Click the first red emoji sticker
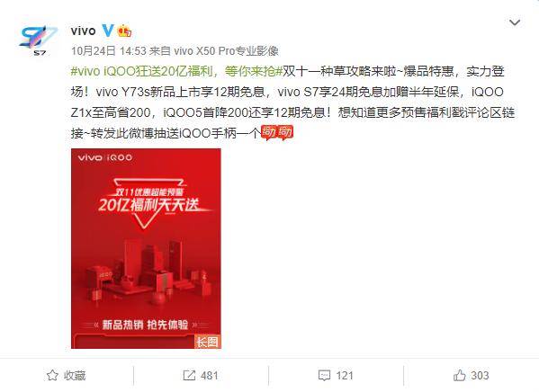This screenshot has height=392, width=539. point(269,132)
